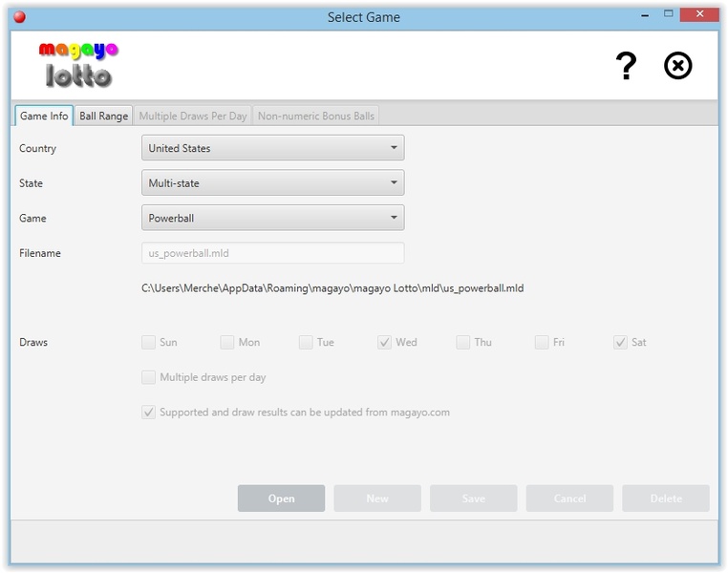Click the full file path text

click(x=332, y=288)
